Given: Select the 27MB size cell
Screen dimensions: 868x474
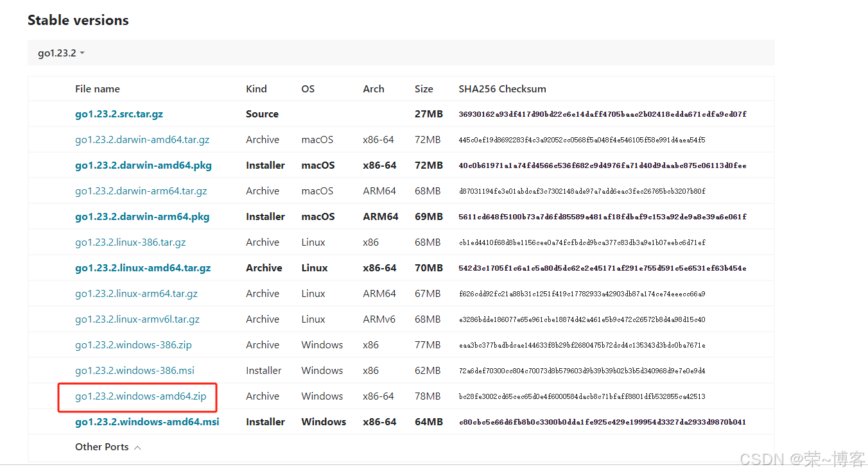Looking at the screenshot, I should click(429, 114).
